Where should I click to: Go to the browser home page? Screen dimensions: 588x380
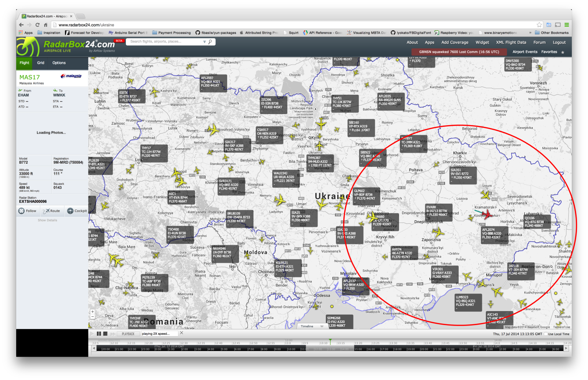[x=46, y=25]
